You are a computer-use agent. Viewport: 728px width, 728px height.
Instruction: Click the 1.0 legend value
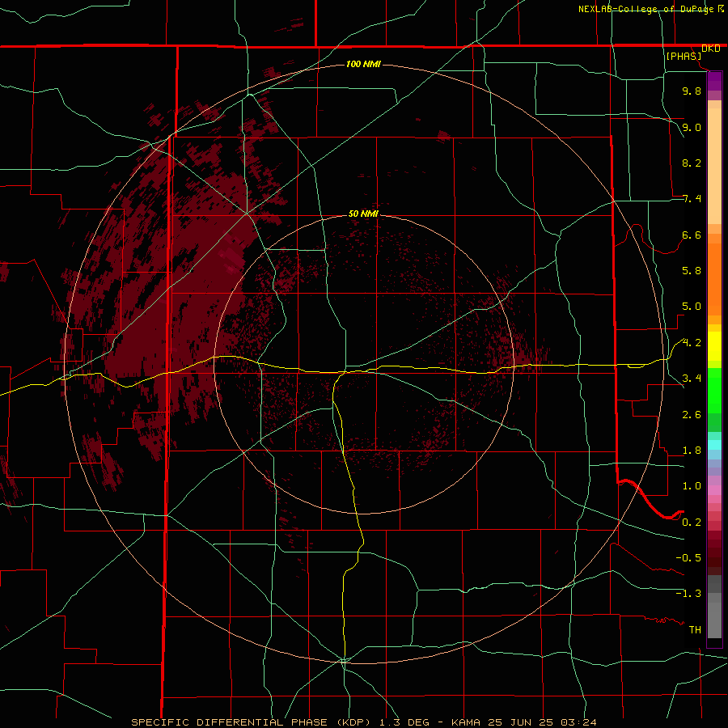click(692, 486)
